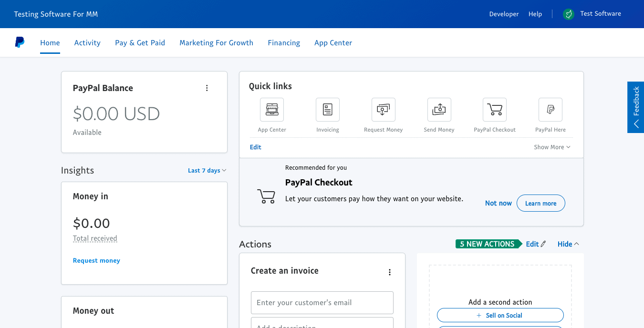Open the Request Money icon
This screenshot has height=328, width=644.
[x=383, y=109]
